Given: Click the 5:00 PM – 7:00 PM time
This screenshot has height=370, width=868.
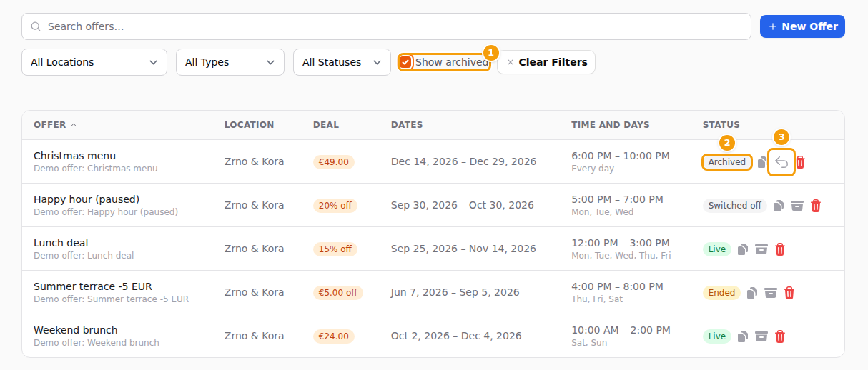Looking at the screenshot, I should [x=617, y=199].
